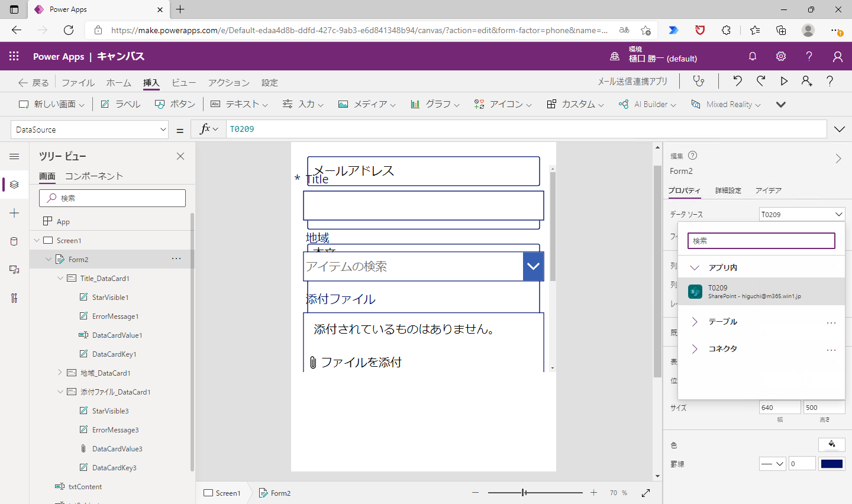Open the Tree view layers icon in the sidebar
This screenshot has width=852, height=504.
[14, 185]
